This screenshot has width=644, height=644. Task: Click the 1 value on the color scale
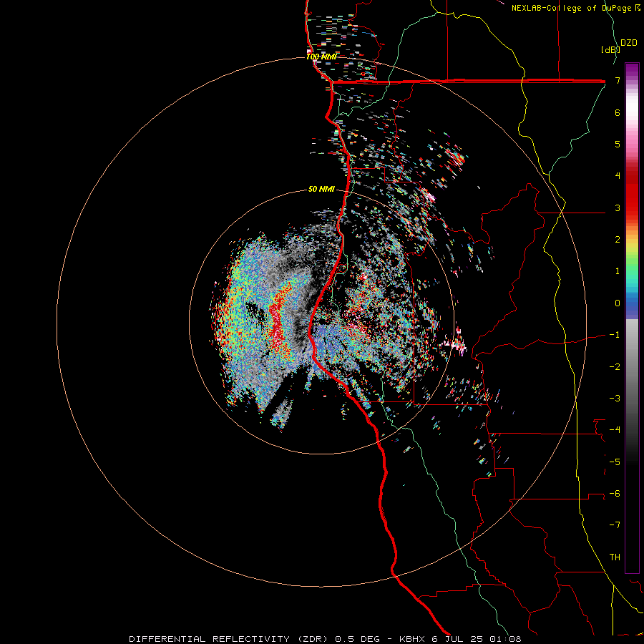click(x=618, y=271)
